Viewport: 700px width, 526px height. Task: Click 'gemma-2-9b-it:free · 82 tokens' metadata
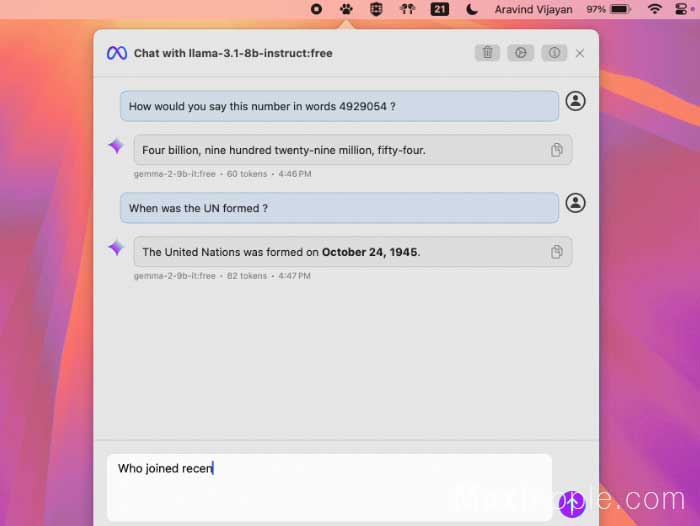click(x=222, y=276)
